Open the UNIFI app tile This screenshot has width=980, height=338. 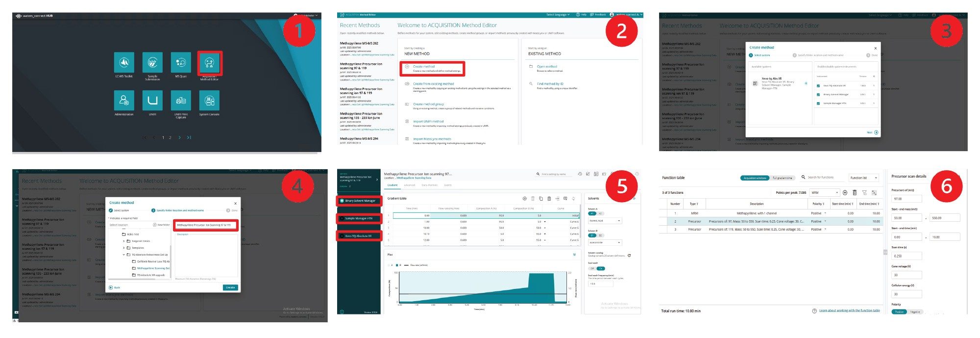[x=152, y=101]
